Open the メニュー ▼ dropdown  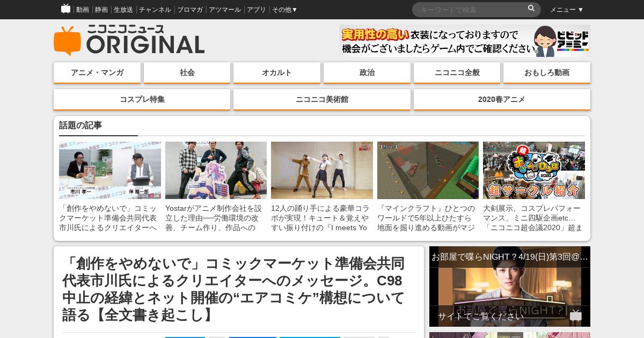pyautogui.click(x=566, y=10)
